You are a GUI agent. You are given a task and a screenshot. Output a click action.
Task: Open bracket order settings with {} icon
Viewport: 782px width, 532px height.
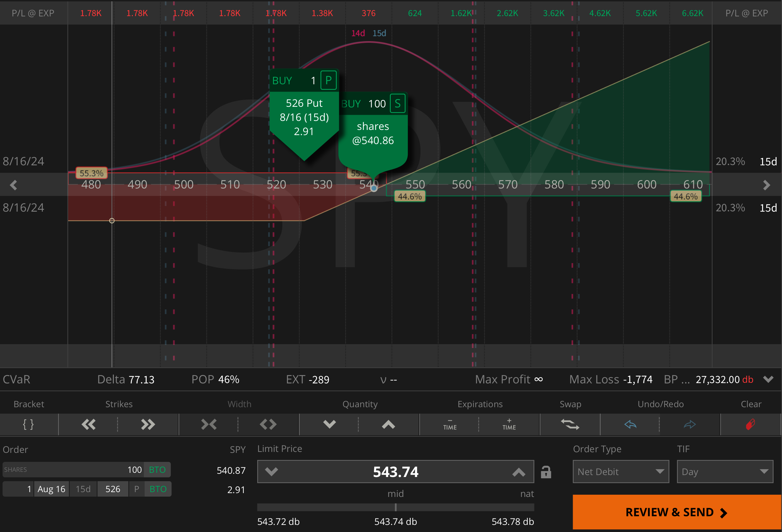pos(29,425)
